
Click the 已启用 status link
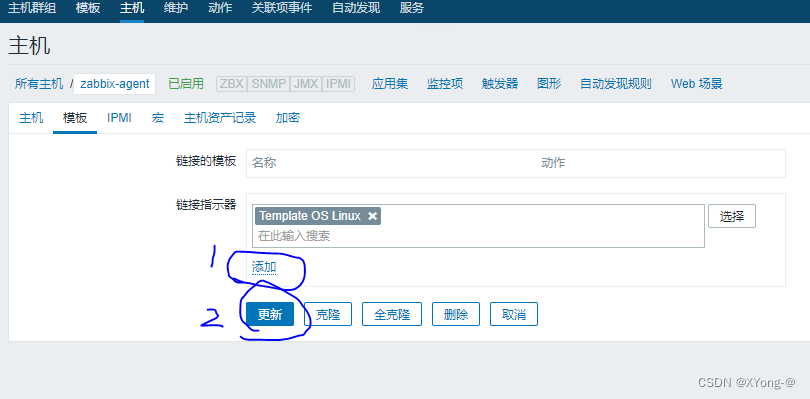[x=186, y=84]
